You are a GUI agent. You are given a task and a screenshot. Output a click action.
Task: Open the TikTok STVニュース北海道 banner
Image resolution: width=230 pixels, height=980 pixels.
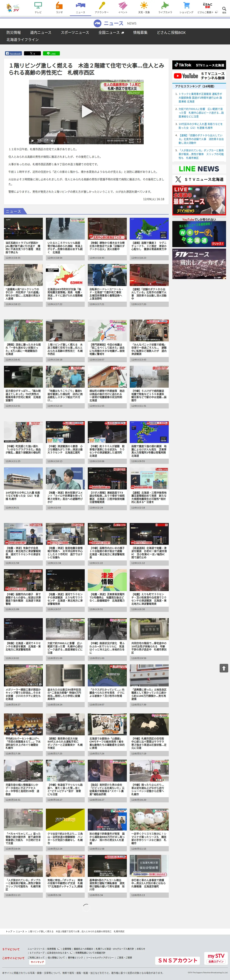pos(199,65)
